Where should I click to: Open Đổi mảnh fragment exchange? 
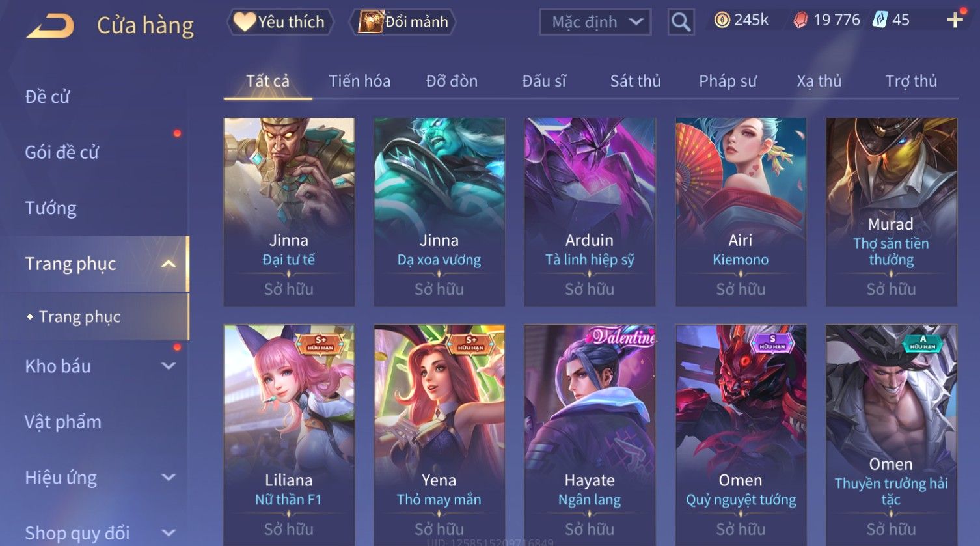pyautogui.click(x=403, y=22)
